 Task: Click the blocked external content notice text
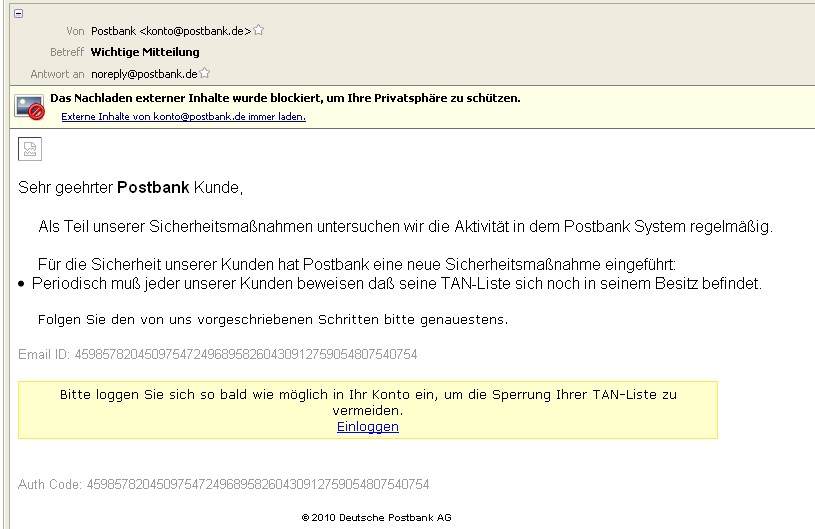(285, 99)
